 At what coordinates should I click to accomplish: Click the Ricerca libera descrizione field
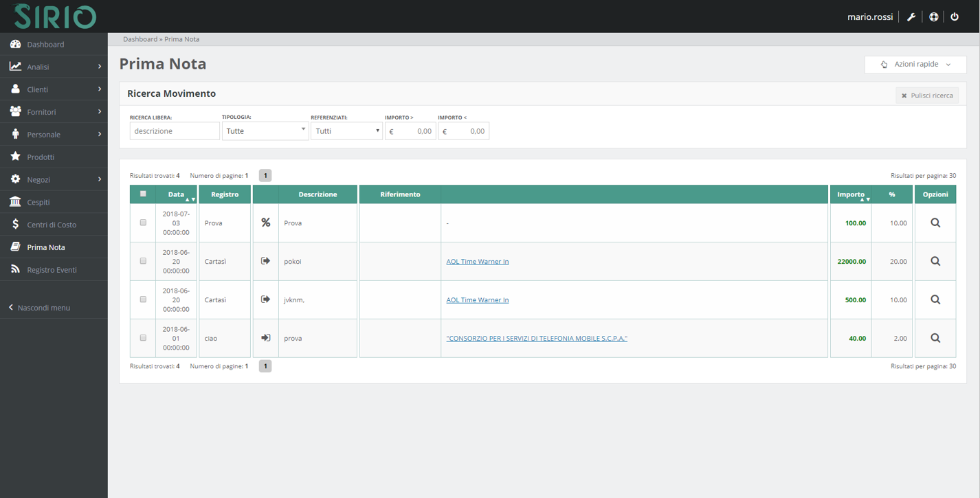[175, 131]
